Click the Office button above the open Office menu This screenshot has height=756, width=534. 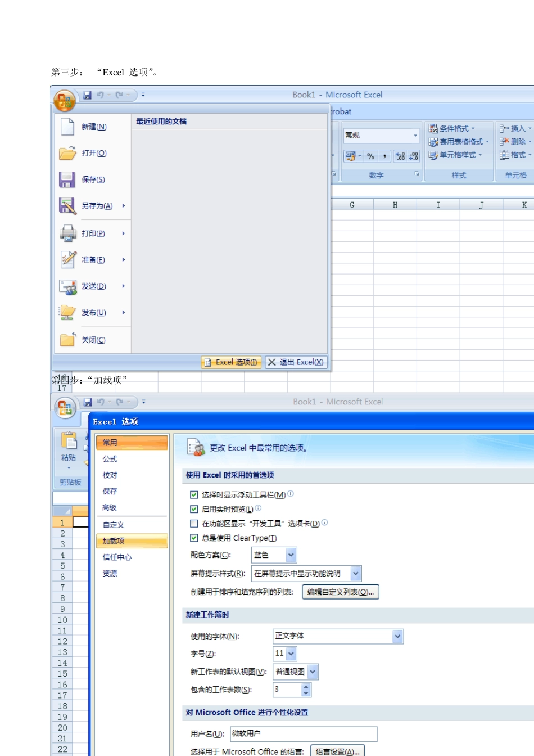coord(64,101)
